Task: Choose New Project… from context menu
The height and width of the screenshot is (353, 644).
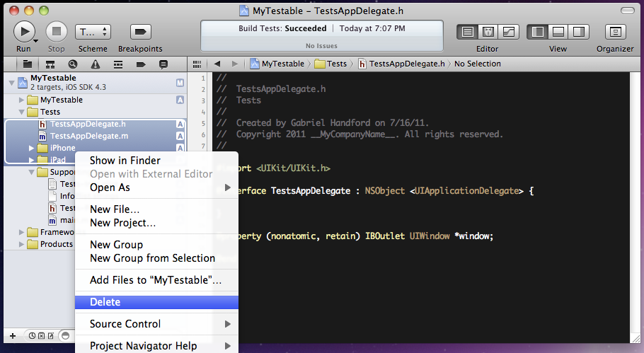Action: (156, 223)
